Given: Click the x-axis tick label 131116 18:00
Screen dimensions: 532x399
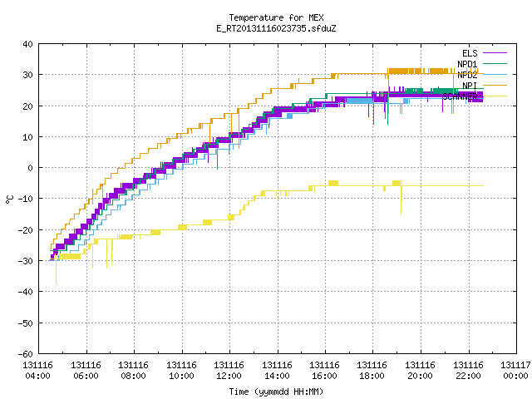Looking at the screenshot, I should 372,371.
